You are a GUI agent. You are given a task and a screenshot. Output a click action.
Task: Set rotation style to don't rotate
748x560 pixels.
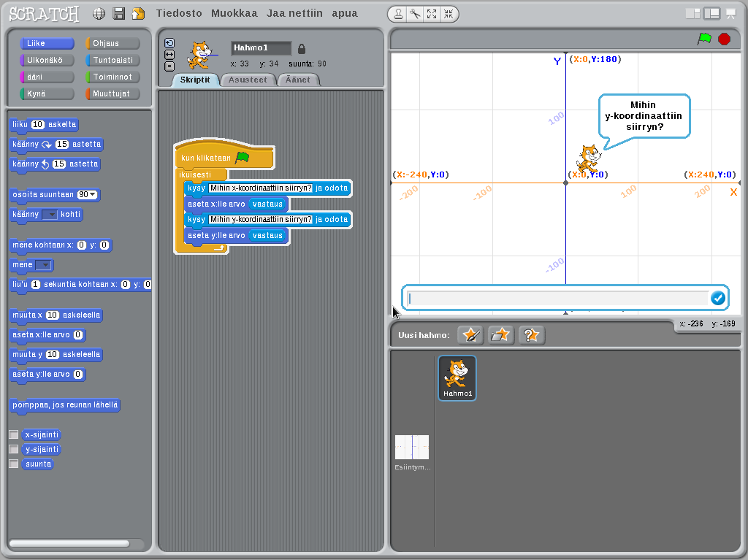[x=169, y=66]
